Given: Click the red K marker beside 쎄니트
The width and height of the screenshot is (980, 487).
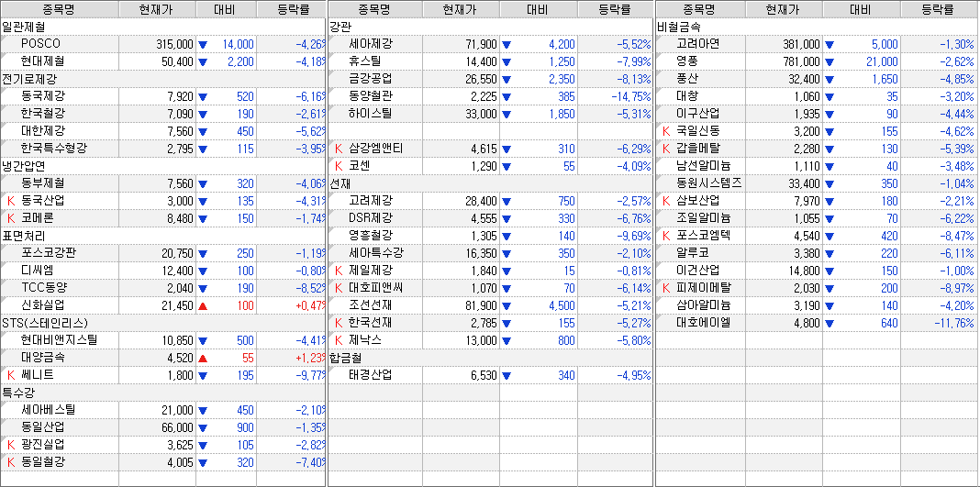Looking at the screenshot, I should pyautogui.click(x=11, y=375).
